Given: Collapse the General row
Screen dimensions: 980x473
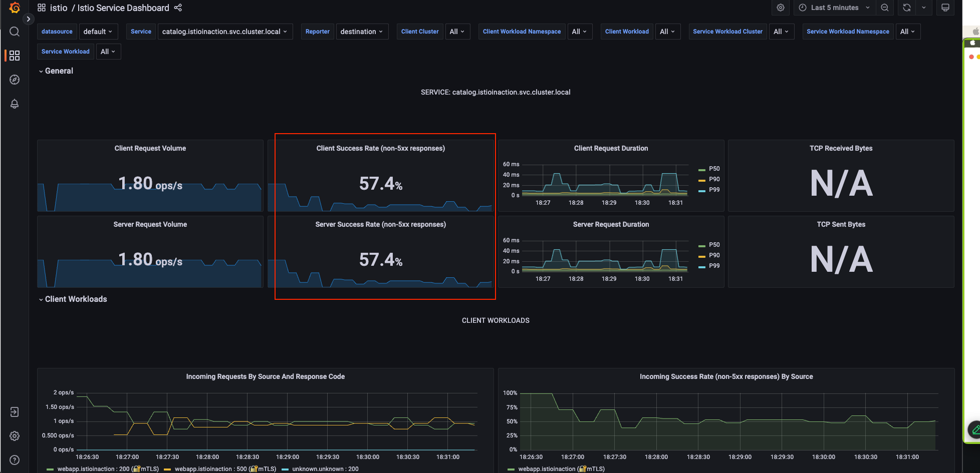Looking at the screenshot, I should point(56,71).
